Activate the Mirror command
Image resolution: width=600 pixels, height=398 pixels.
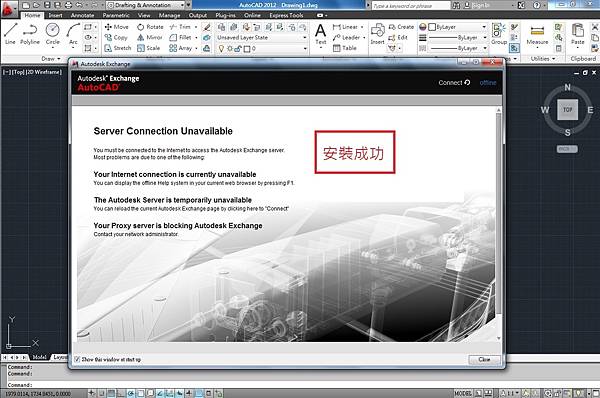point(150,38)
